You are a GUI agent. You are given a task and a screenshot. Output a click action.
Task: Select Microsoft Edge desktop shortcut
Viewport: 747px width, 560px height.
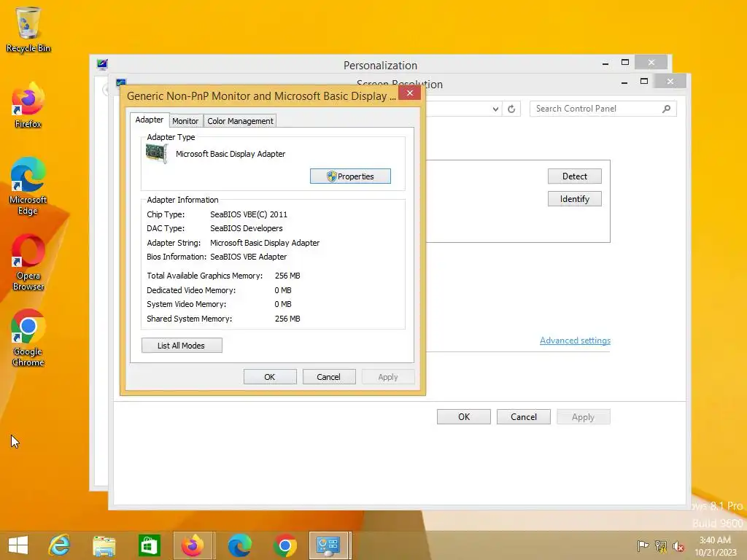point(28,186)
